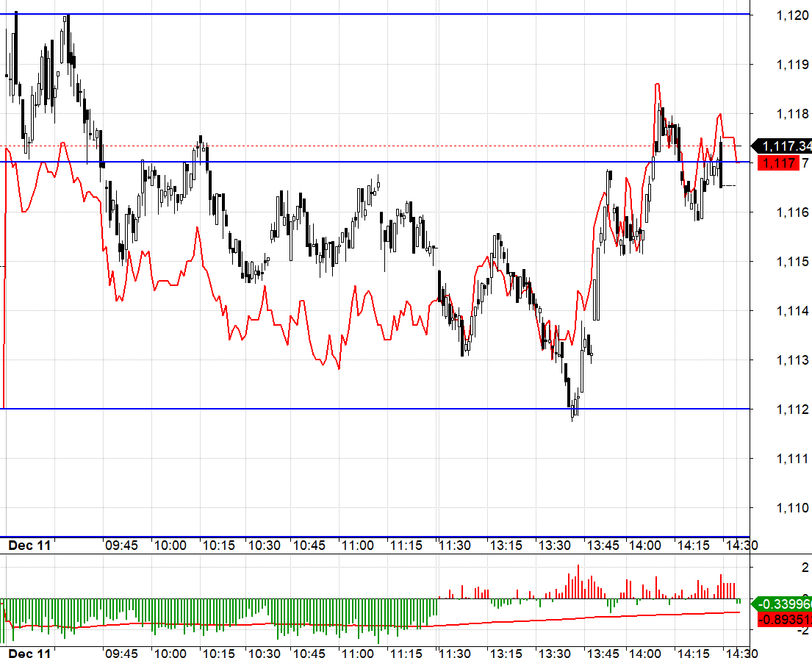Select the 1,114 price axis label

click(x=792, y=310)
